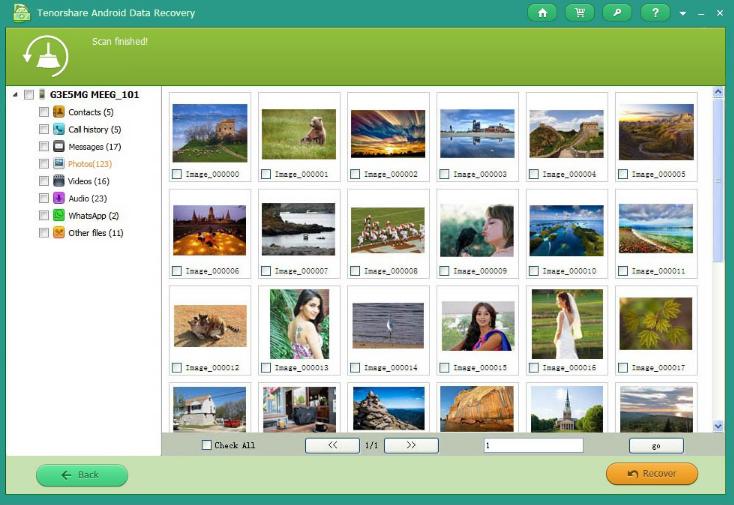Click the Videos category icon
This screenshot has width=734, height=505.
point(59,181)
